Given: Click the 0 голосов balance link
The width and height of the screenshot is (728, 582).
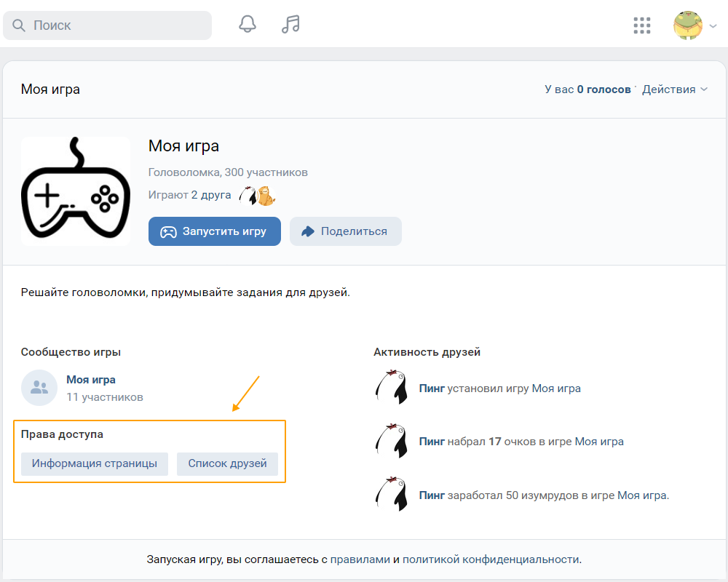Looking at the screenshot, I should coord(604,89).
